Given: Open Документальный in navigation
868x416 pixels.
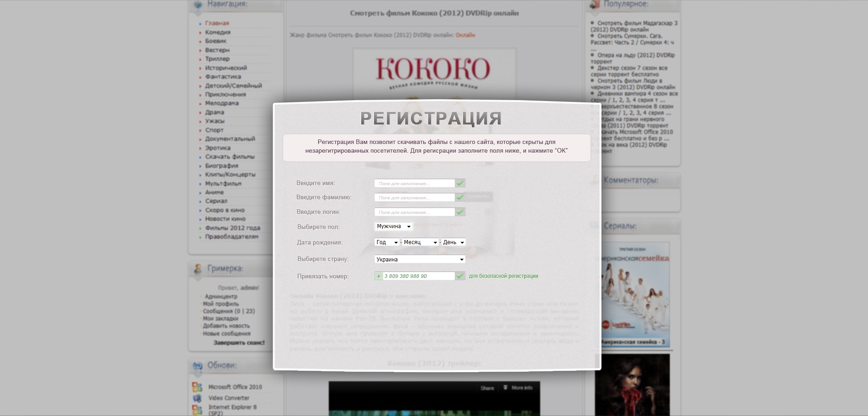Looking at the screenshot, I should click(230, 139).
